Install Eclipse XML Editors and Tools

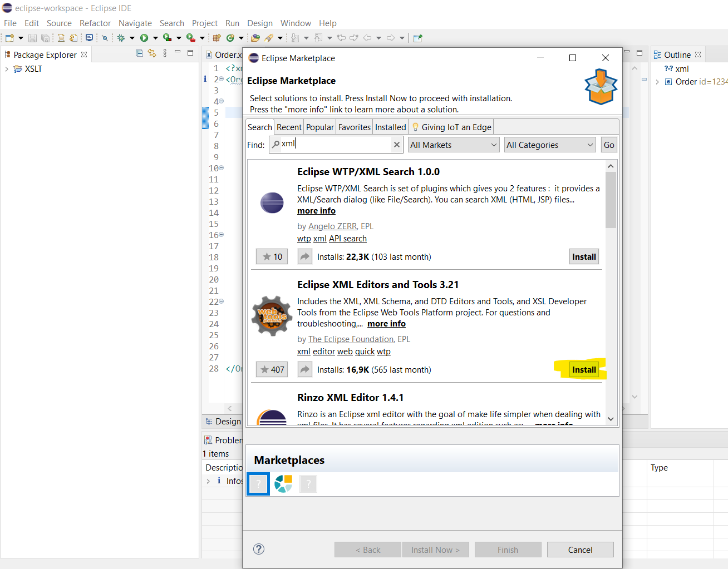[x=584, y=369]
